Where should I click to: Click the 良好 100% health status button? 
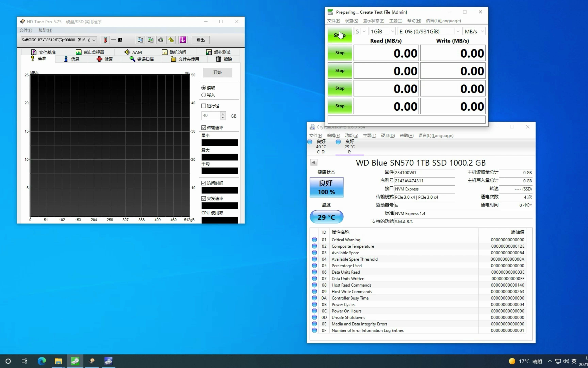[326, 187]
